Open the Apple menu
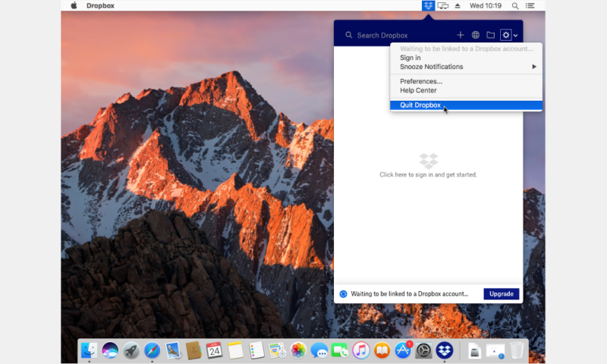Image resolution: width=607 pixels, height=364 pixels. 74,5
